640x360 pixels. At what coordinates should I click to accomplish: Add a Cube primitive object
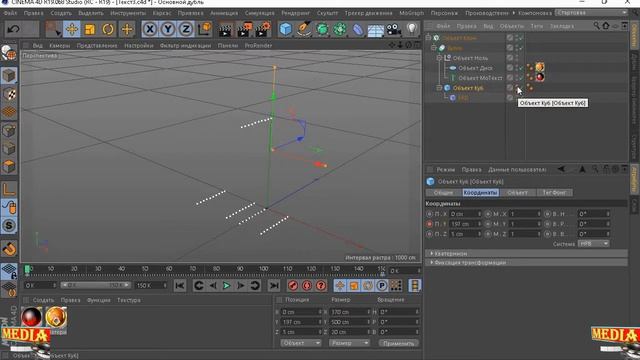286,29
